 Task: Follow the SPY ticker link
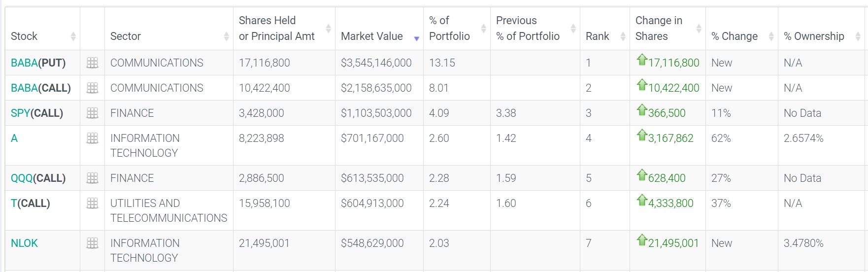20,113
